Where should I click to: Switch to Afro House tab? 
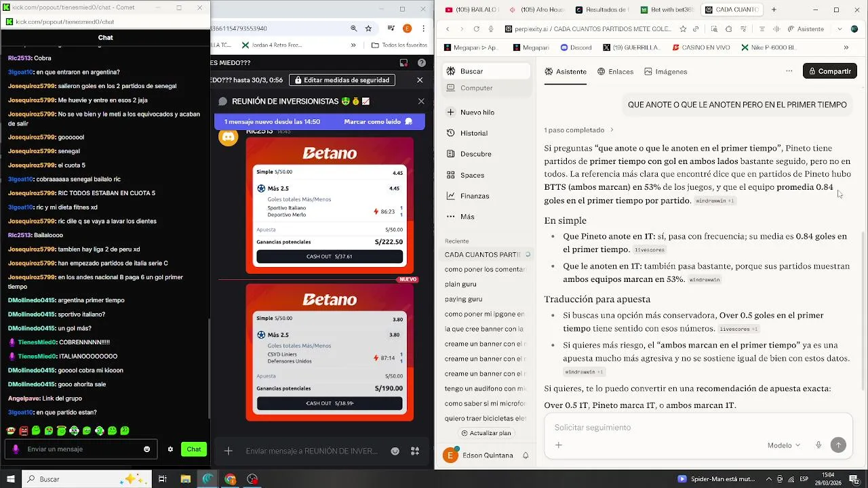point(537,9)
